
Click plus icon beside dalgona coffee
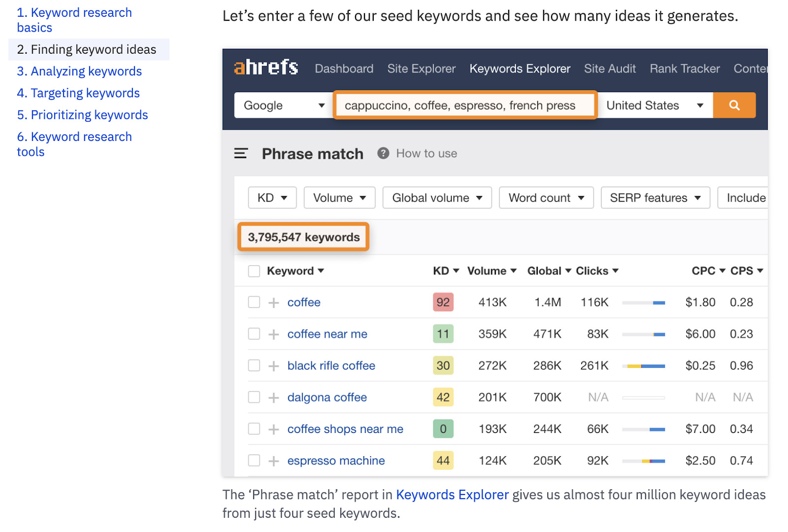point(274,398)
